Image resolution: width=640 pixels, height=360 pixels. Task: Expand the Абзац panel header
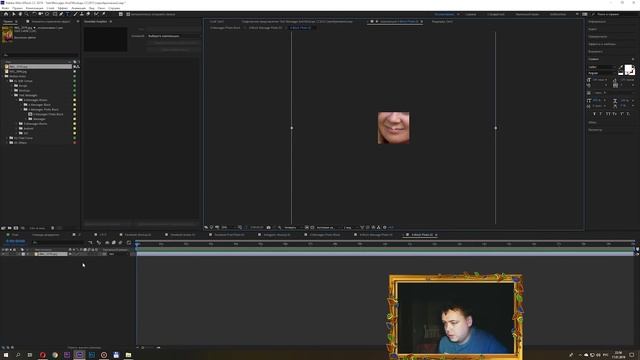(x=593, y=122)
